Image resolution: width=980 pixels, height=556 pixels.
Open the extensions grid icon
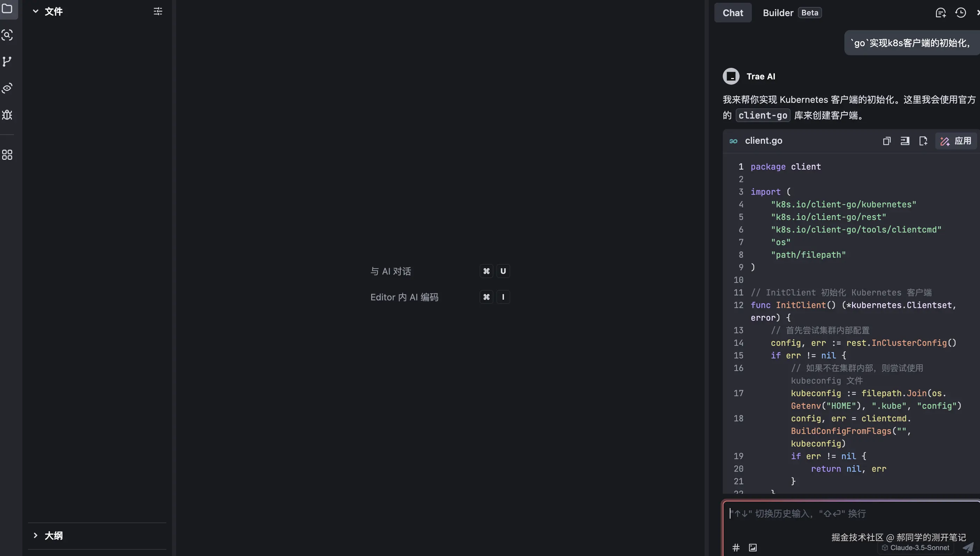pos(7,155)
